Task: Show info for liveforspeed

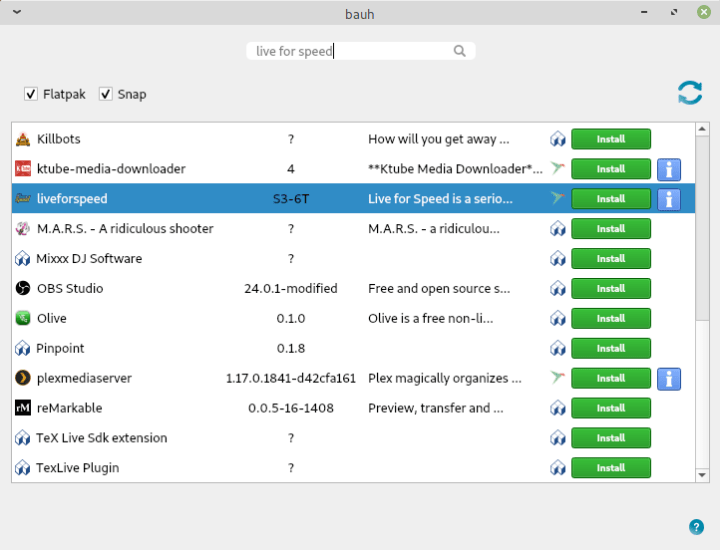Action: tap(669, 200)
